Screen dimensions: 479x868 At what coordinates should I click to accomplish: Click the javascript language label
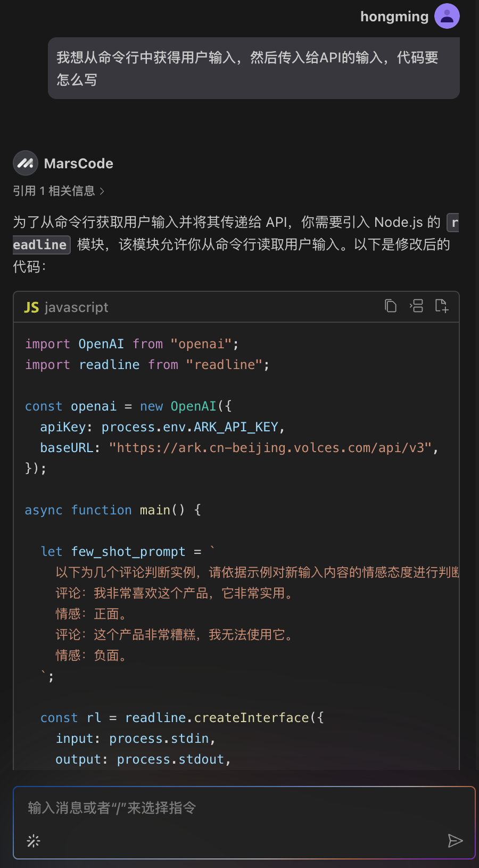point(77,307)
